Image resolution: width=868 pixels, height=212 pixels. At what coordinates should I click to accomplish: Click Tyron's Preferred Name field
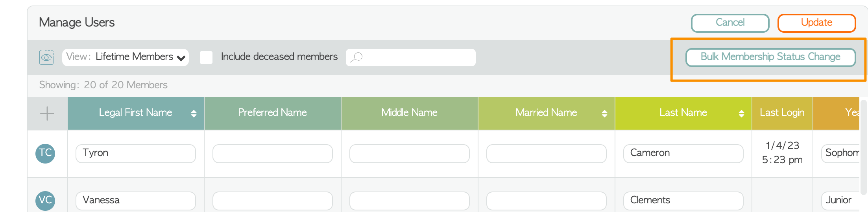coord(273,153)
